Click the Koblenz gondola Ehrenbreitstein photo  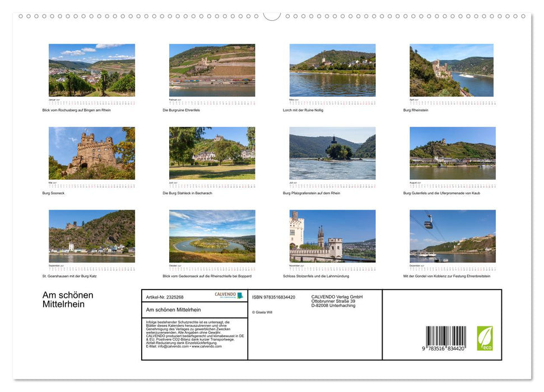[x=453, y=236]
